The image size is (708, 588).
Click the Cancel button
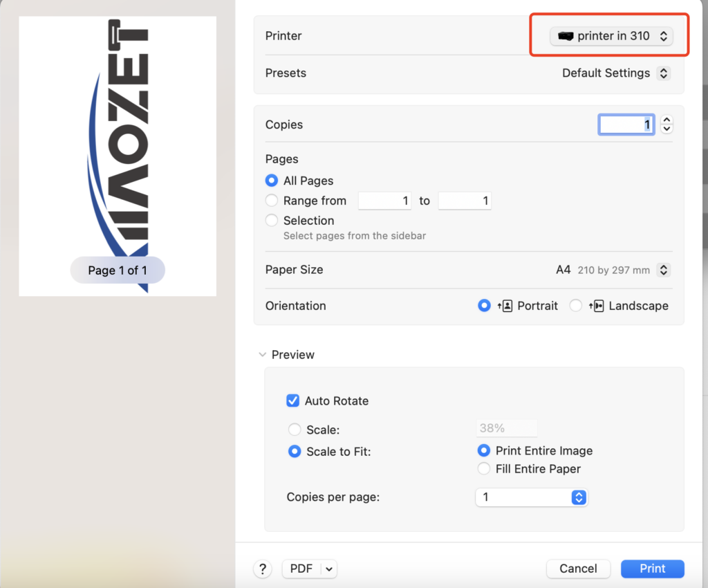pos(578,569)
